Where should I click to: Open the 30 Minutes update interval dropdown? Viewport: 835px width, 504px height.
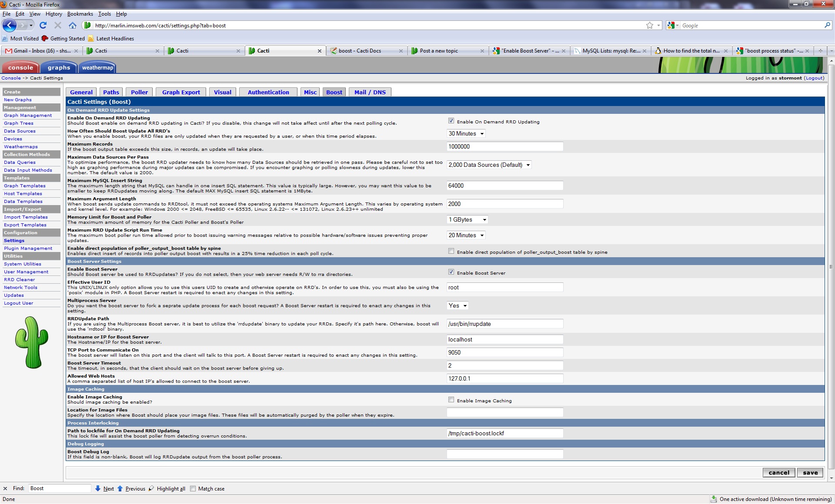[466, 133]
